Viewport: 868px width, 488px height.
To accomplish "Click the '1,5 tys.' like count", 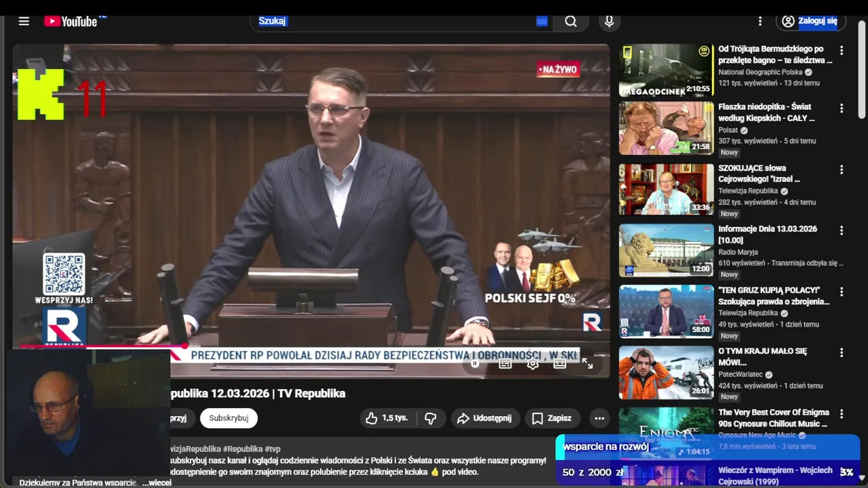I will tap(395, 418).
